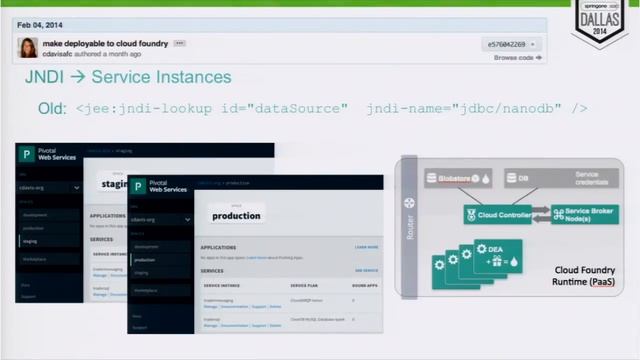Screen dimensions: 640x360
Task: Open the org dropdown in production window
Action: (x=160, y=220)
